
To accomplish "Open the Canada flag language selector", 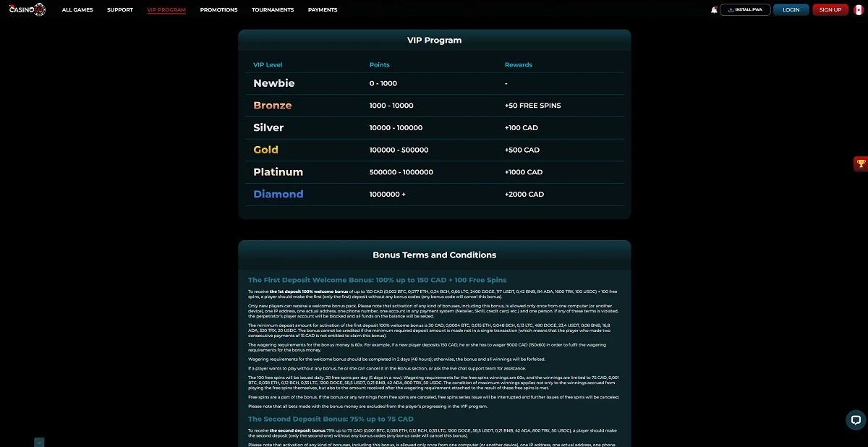I will (x=858, y=9).
